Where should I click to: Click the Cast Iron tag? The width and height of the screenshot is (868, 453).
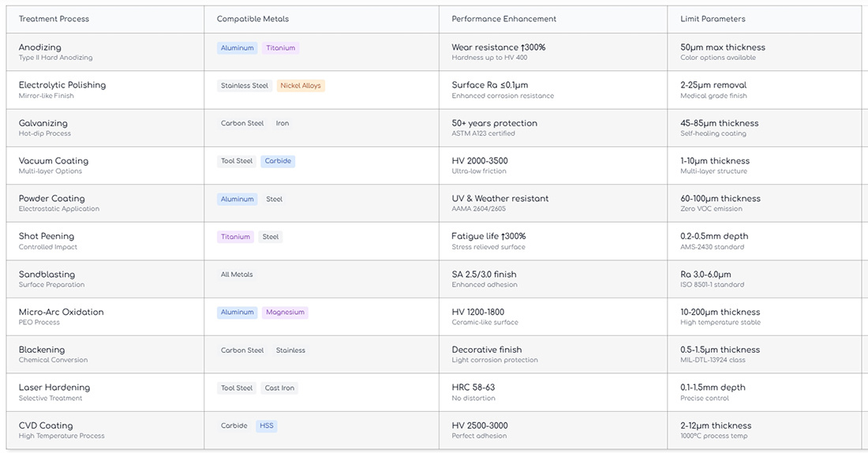pos(280,388)
